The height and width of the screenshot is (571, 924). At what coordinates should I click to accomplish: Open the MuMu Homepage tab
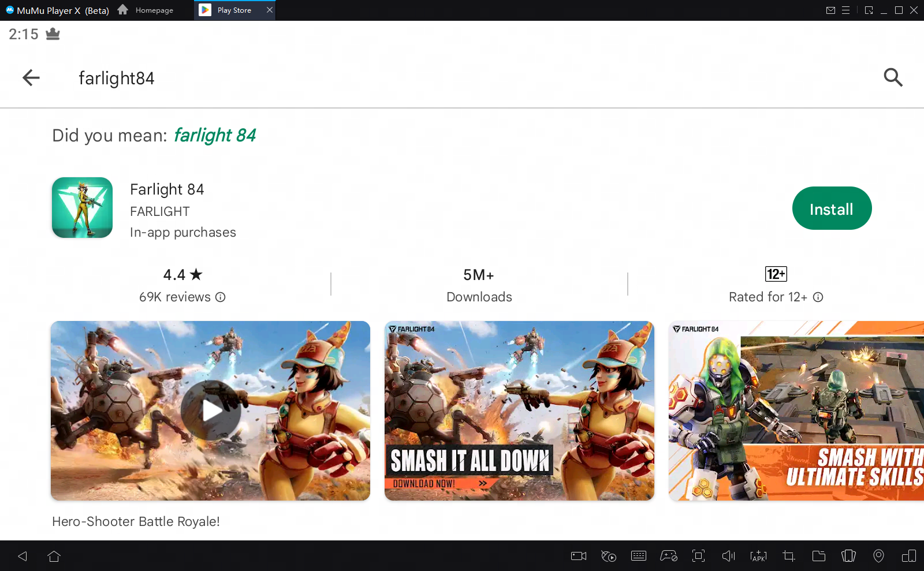pyautogui.click(x=146, y=10)
